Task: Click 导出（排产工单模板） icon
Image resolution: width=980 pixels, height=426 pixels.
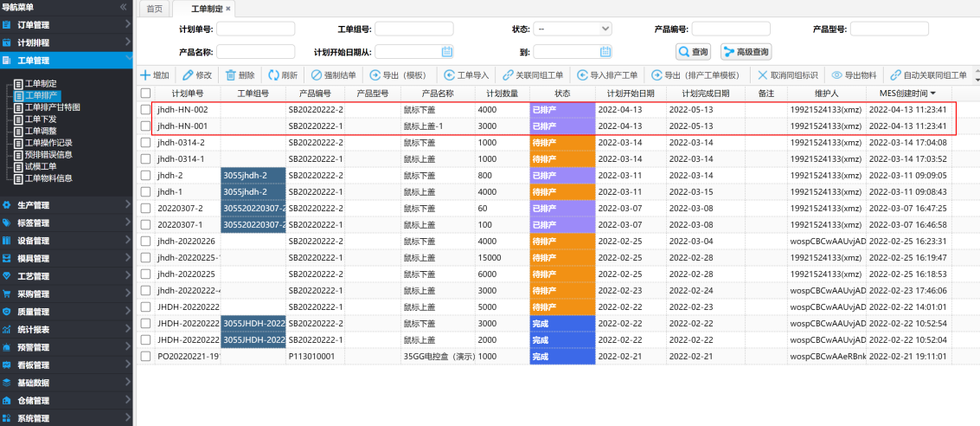Action: coord(657,75)
